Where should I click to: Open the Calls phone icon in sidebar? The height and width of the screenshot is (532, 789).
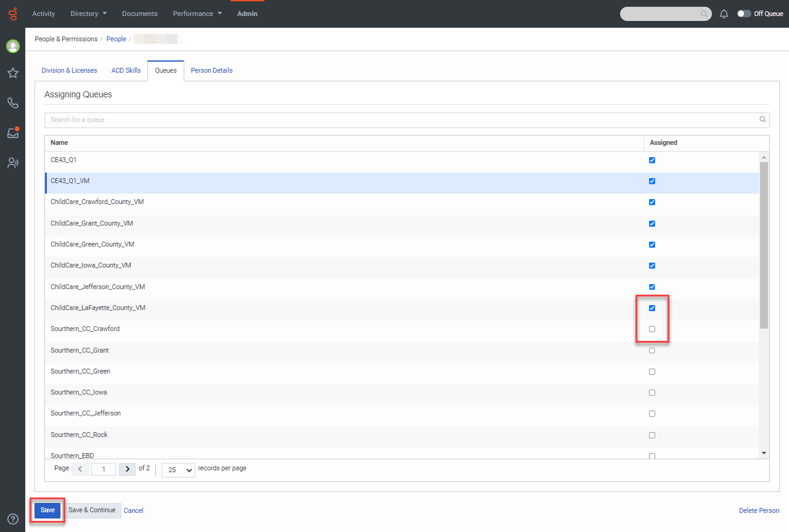12,103
